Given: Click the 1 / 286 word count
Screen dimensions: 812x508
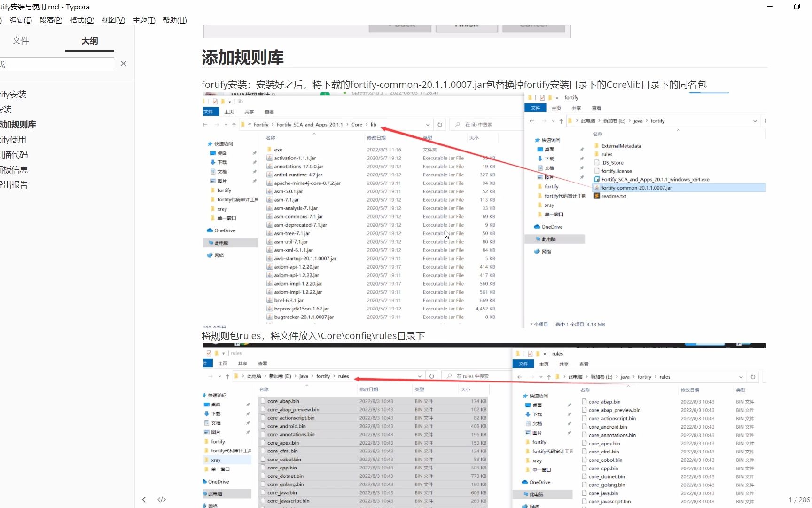Looking at the screenshot, I should coord(799,500).
